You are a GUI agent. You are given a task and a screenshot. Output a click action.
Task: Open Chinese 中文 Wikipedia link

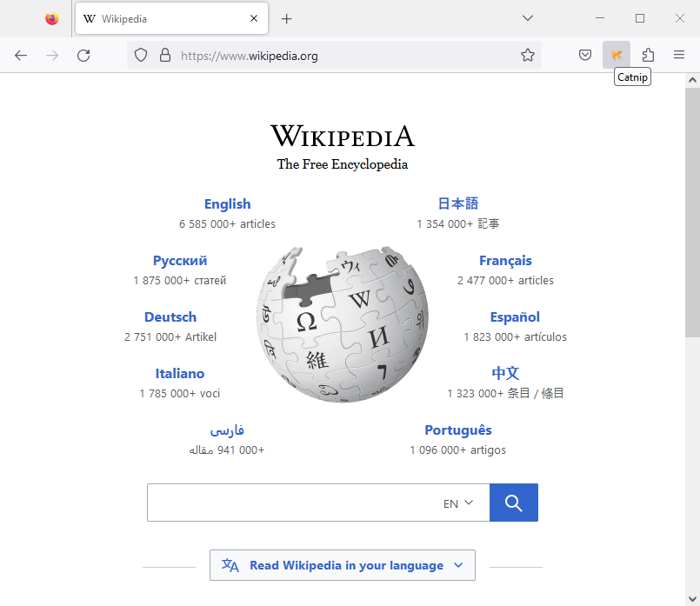pyautogui.click(x=505, y=373)
